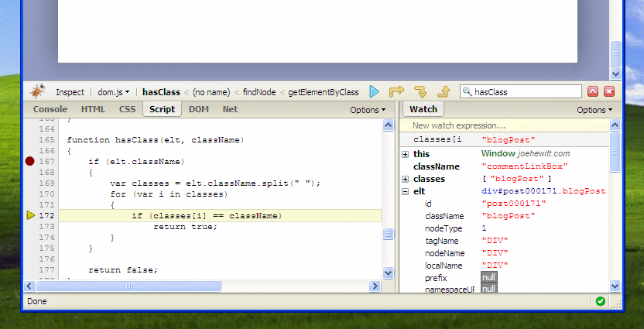Open the Script panel Options menu
Image resolution: width=644 pixels, height=329 pixels.
(368, 110)
